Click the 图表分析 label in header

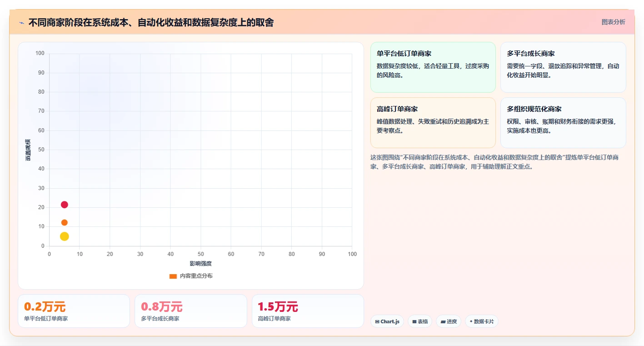point(613,22)
